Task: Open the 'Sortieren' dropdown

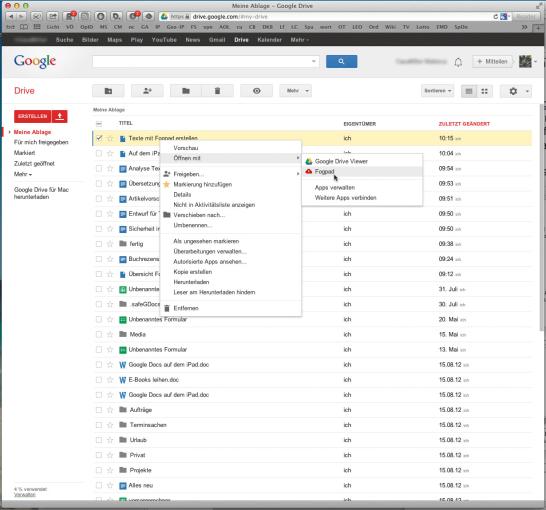Action: [438, 91]
